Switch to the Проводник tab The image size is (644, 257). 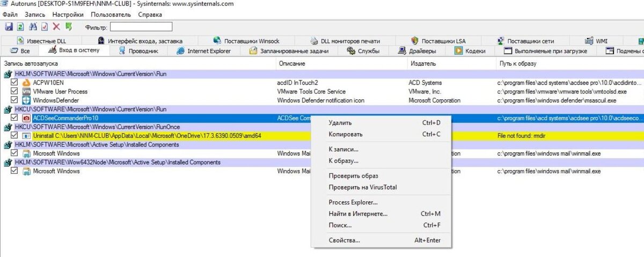138,51
